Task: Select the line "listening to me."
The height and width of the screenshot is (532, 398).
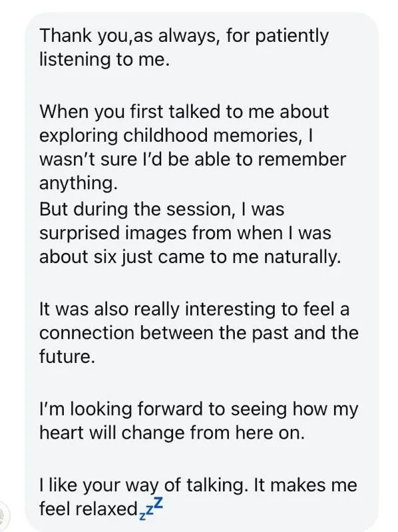Action: 104,59
